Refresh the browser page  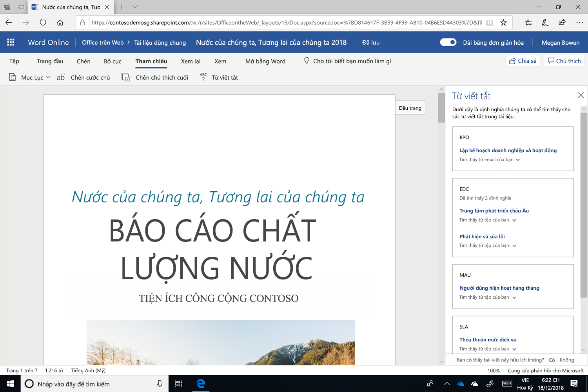click(43, 23)
